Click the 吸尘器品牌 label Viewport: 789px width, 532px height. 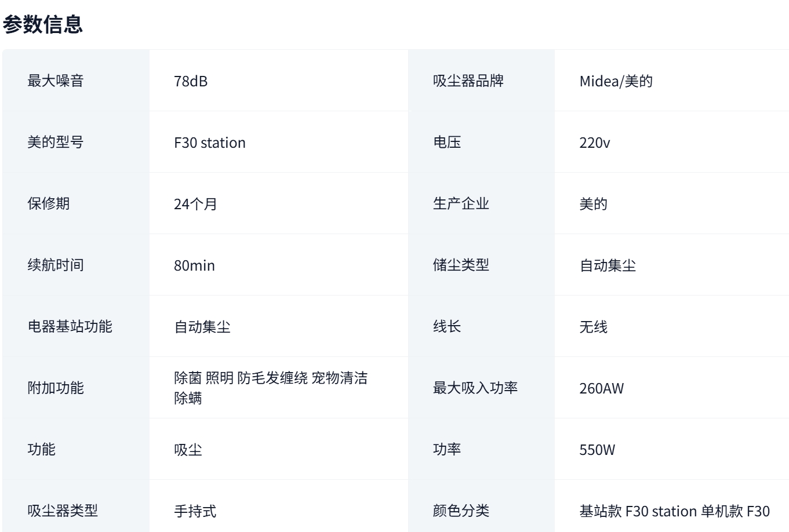point(468,81)
